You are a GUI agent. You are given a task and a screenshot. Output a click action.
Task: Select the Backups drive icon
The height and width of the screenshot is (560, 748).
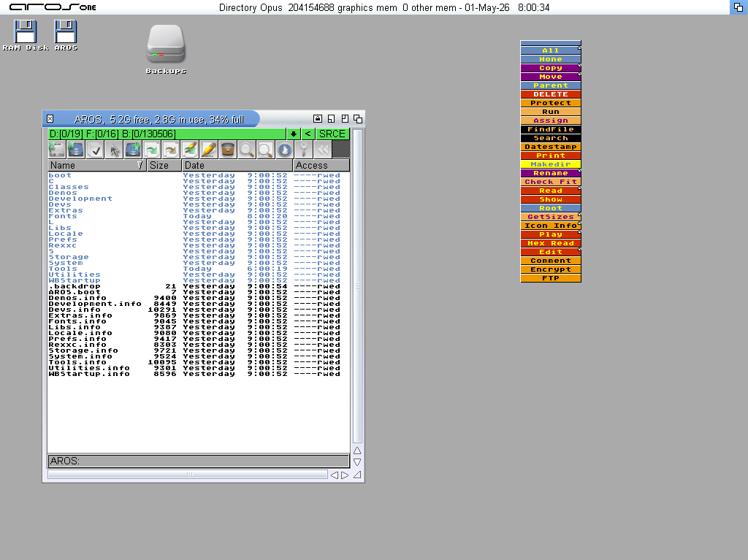[166, 50]
